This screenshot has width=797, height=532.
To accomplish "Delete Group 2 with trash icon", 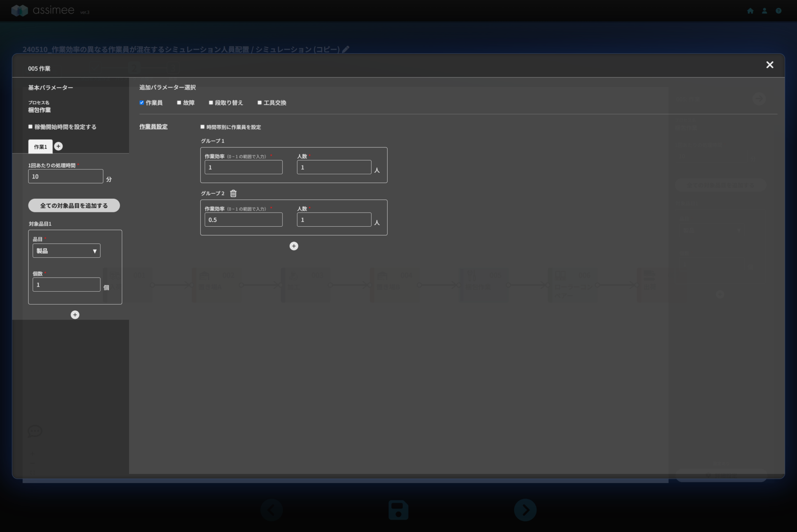I will [x=233, y=193].
